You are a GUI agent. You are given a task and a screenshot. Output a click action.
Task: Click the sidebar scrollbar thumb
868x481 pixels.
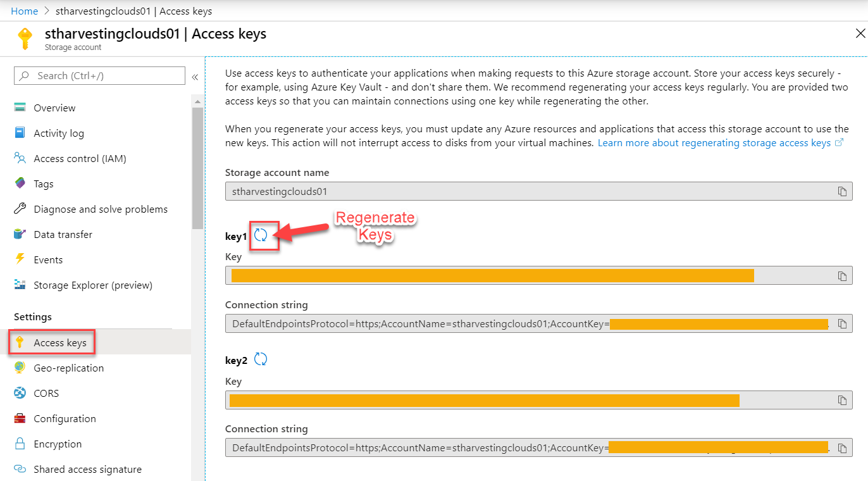point(197,168)
